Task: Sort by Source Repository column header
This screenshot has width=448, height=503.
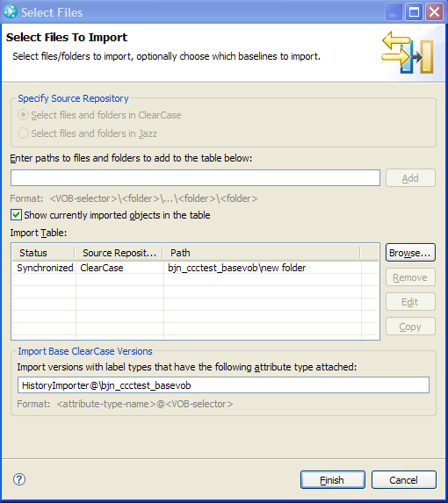Action: [119, 253]
